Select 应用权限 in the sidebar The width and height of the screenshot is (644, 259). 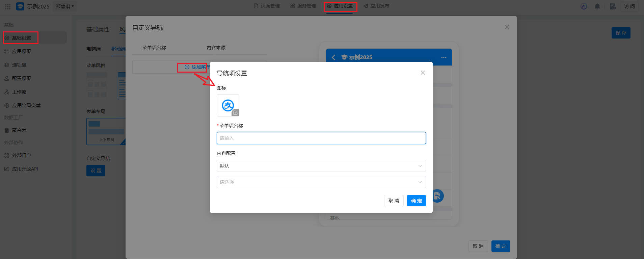22,51
